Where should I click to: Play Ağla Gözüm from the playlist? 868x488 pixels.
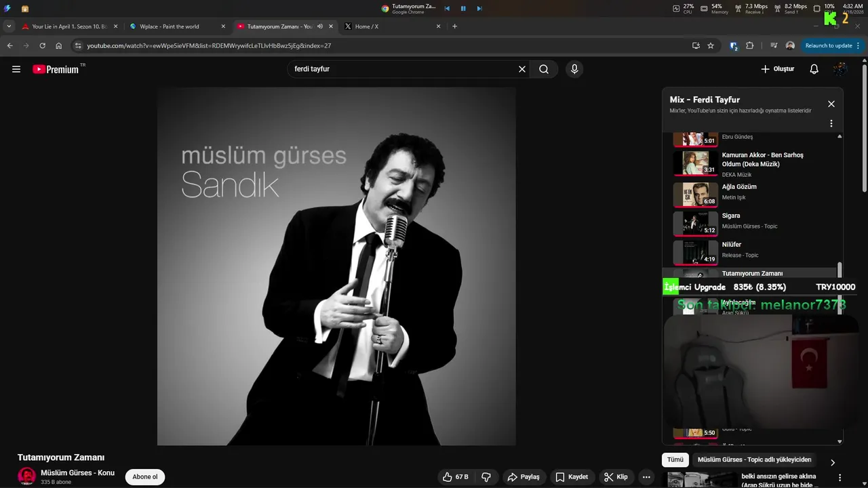pyautogui.click(x=738, y=187)
